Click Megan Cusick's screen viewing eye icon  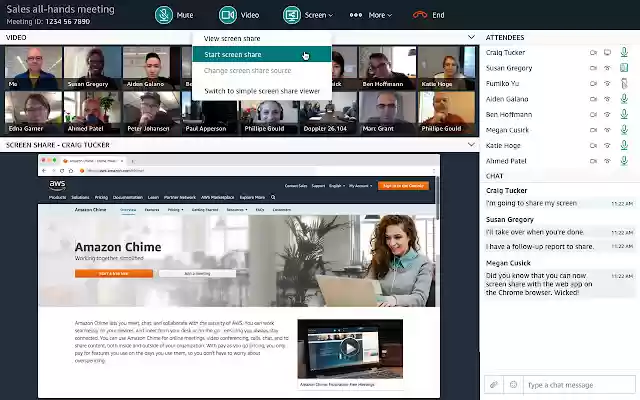coord(608,130)
